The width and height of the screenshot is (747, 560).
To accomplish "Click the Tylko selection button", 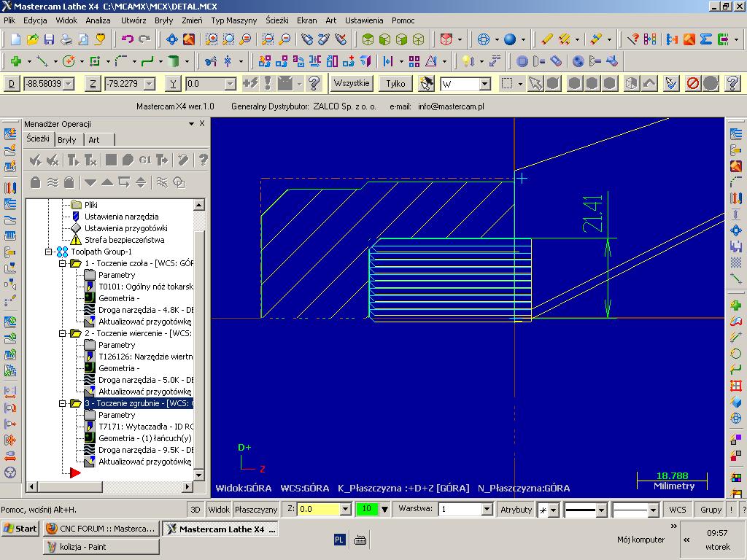I will coord(395,84).
